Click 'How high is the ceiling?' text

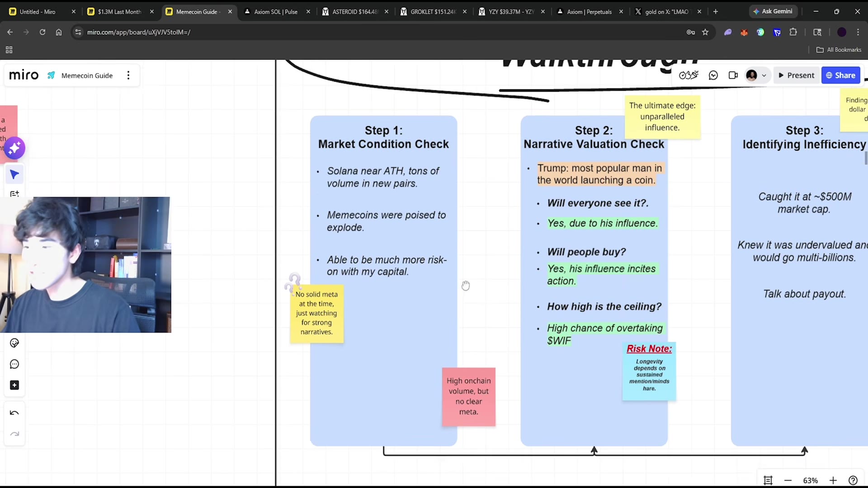click(604, 307)
